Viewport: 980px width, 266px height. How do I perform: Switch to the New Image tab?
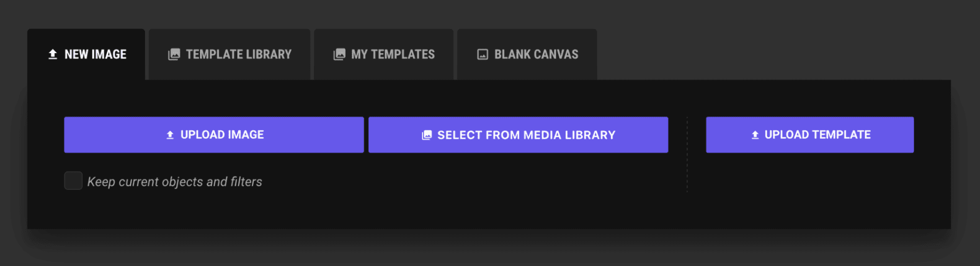pos(86,54)
